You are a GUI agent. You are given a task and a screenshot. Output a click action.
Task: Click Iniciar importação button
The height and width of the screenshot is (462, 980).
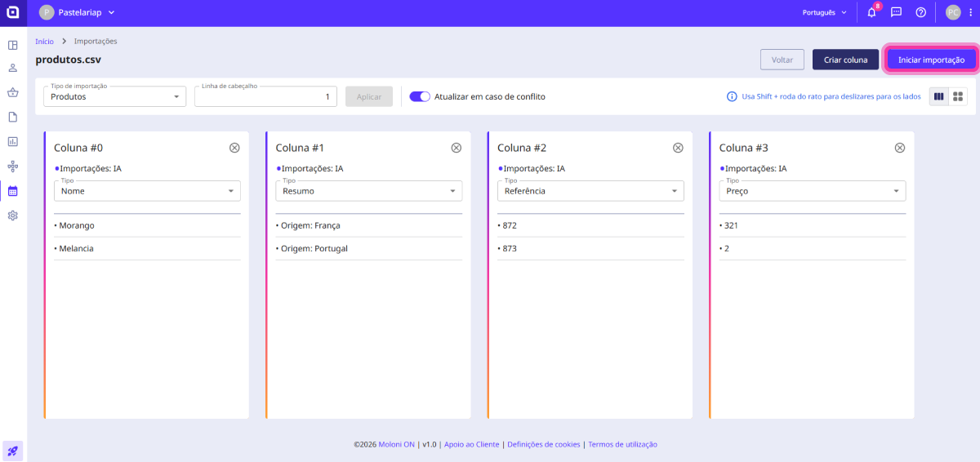932,60
